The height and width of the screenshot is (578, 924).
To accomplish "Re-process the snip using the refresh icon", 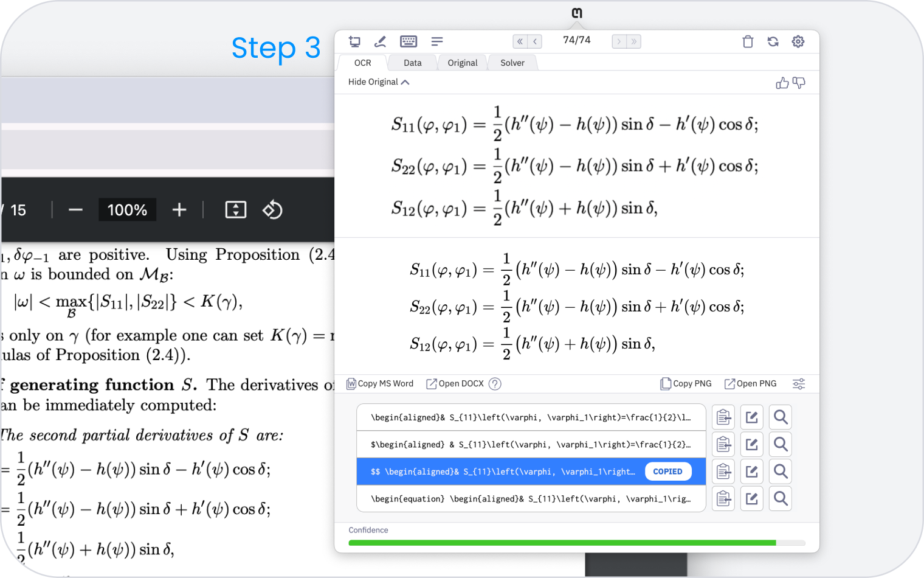I will point(773,41).
